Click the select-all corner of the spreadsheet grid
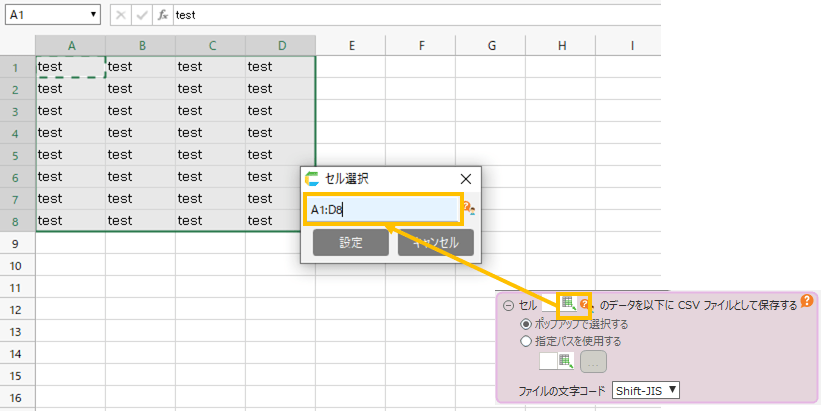This screenshot has width=821, height=411. (x=17, y=45)
